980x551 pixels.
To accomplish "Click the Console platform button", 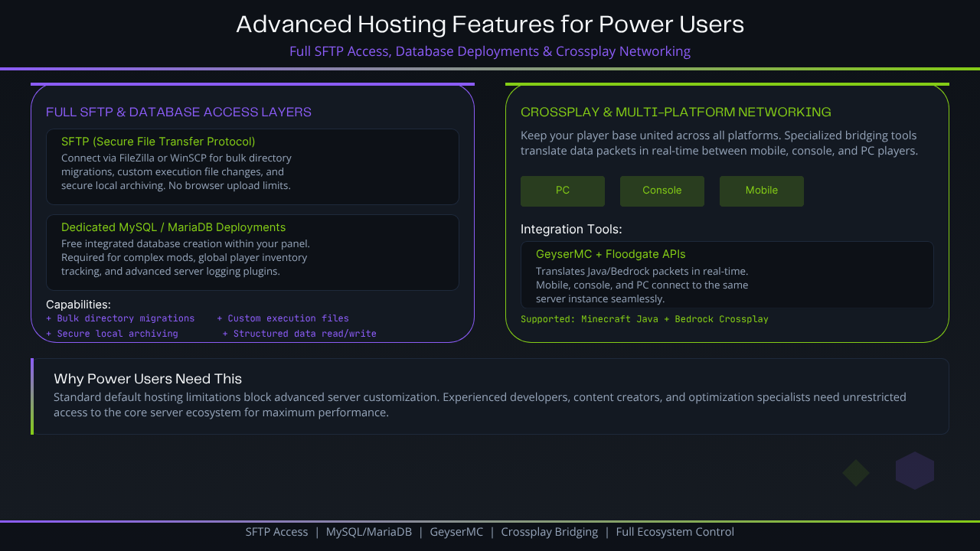I will (662, 191).
